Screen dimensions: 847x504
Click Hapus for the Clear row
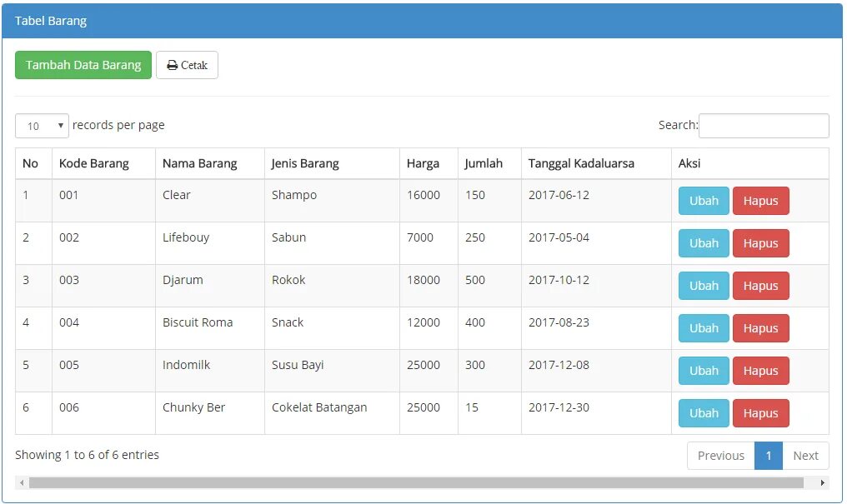pos(760,201)
